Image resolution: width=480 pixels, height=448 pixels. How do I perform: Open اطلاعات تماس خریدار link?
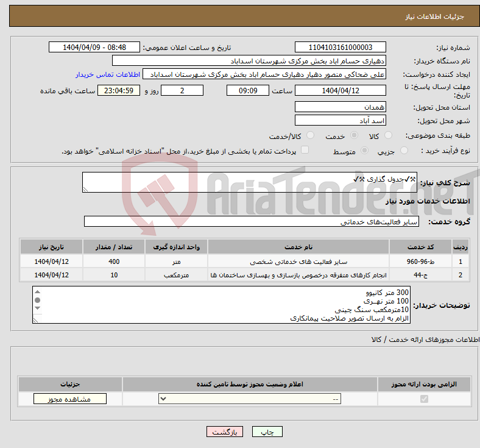click(x=108, y=74)
